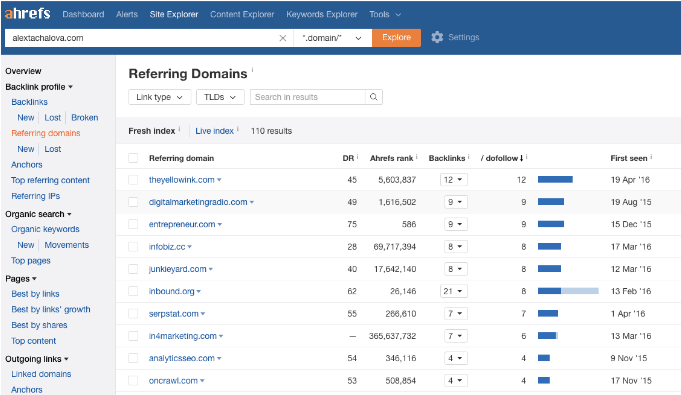The height and width of the screenshot is (395, 681).
Task: Click dofollow ratio bar for in4marketing.com
Action: pyautogui.click(x=548, y=336)
